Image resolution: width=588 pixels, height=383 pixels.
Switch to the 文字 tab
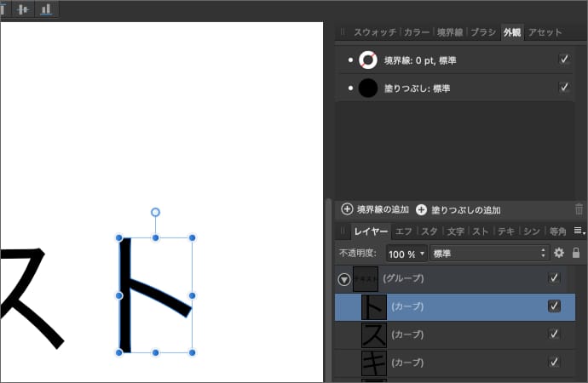(x=455, y=231)
